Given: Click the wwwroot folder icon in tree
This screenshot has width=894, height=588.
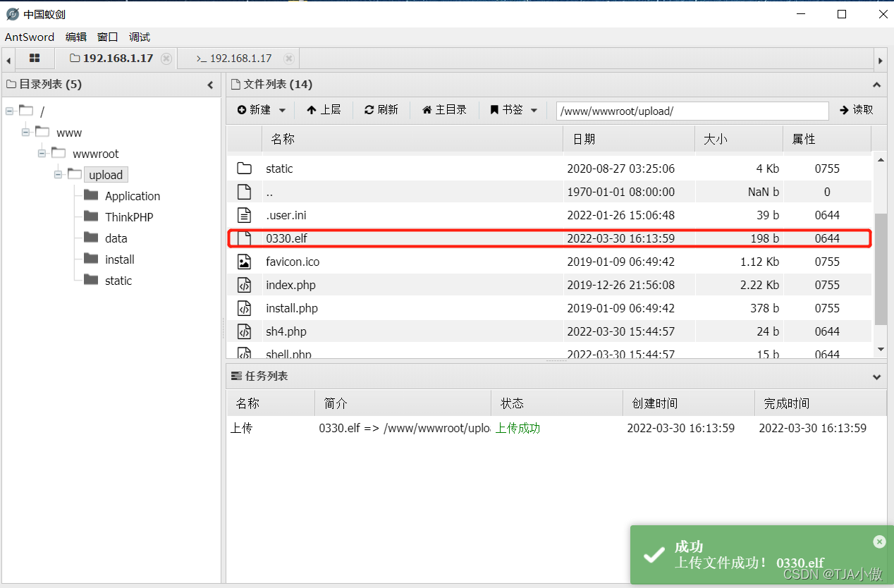Looking at the screenshot, I should 59,153.
